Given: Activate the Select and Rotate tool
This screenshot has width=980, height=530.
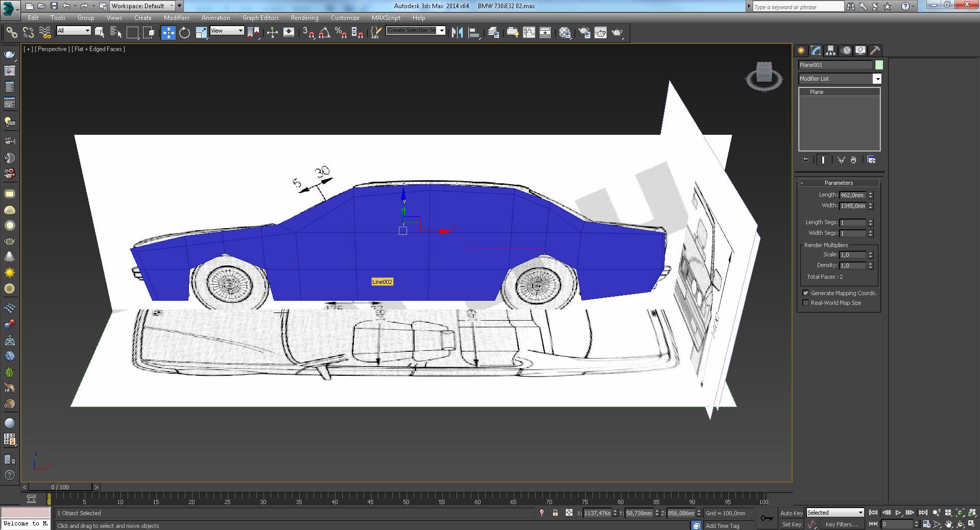Looking at the screenshot, I should point(184,33).
